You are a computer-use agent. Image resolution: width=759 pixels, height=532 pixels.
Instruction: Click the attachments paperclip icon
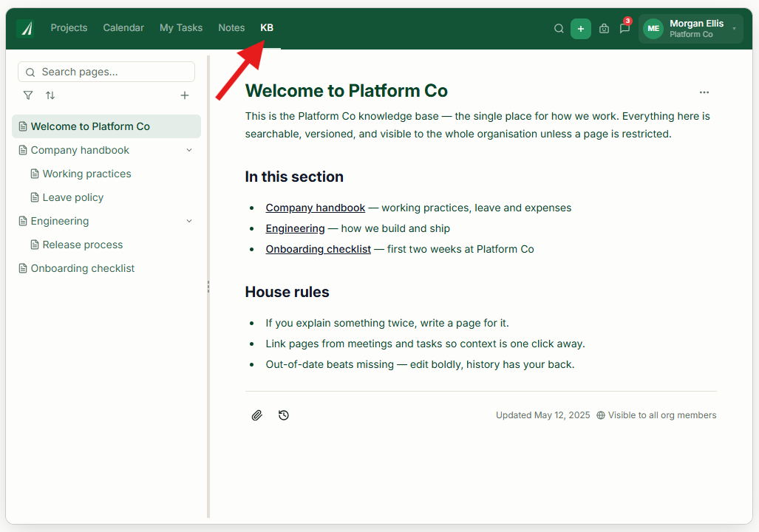pos(256,415)
